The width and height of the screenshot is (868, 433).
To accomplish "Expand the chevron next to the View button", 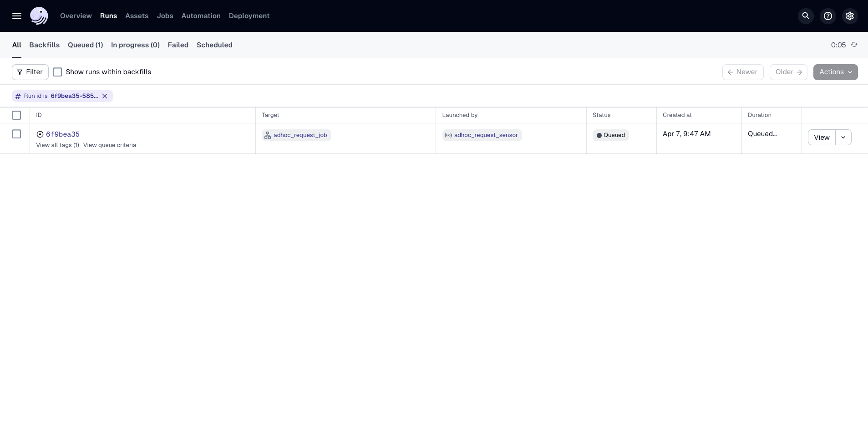I will point(843,137).
